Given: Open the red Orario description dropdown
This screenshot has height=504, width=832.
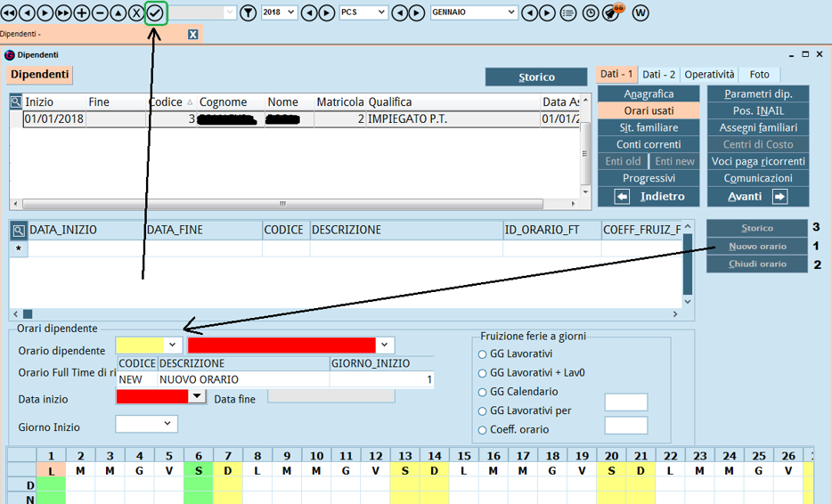Looking at the screenshot, I should tap(385, 345).
